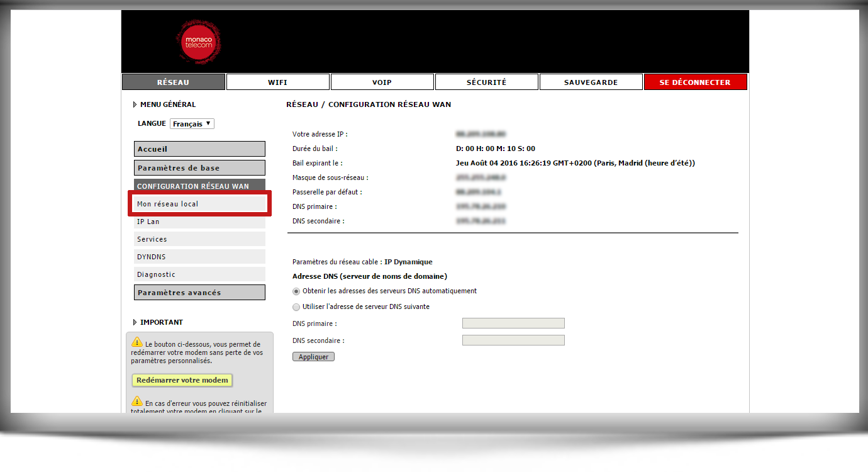868x472 pixels.
Task: Open the Services page
Action: point(199,239)
